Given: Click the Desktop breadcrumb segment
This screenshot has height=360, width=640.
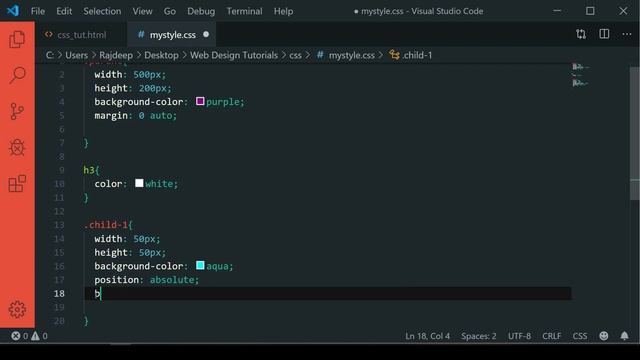Looking at the screenshot, I should pos(161,55).
